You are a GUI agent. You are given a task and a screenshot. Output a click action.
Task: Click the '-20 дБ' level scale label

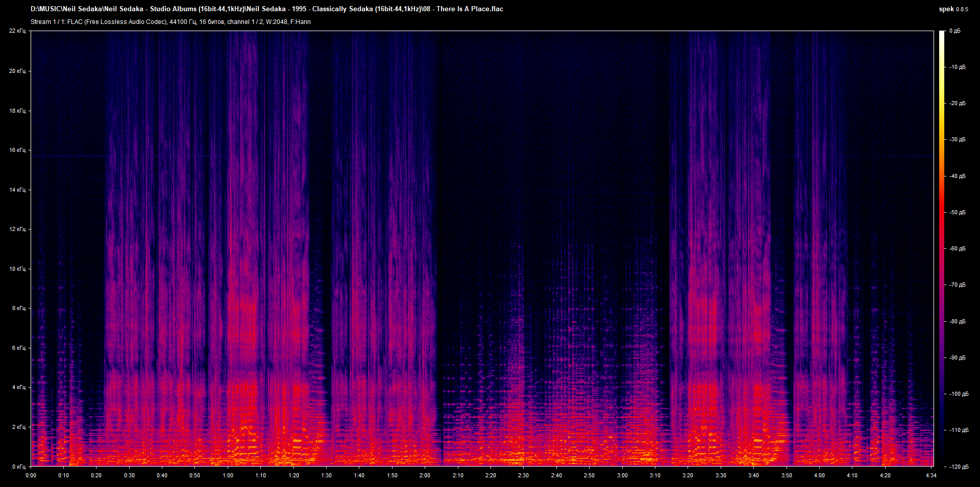(958, 104)
